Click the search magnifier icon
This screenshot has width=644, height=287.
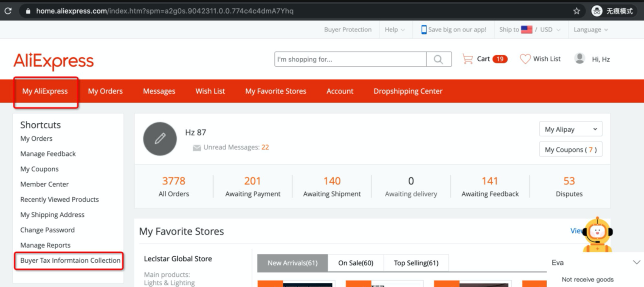439,59
